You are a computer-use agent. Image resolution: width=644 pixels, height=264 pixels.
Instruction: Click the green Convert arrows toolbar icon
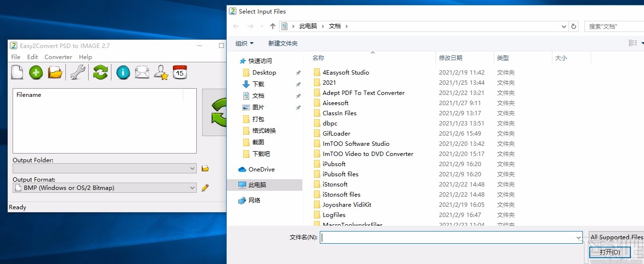(x=100, y=73)
